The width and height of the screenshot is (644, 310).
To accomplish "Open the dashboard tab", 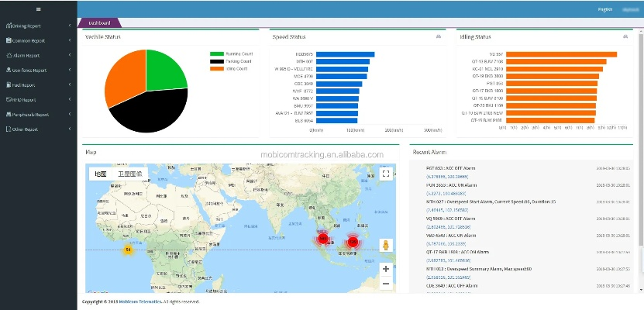I will pyautogui.click(x=99, y=22).
